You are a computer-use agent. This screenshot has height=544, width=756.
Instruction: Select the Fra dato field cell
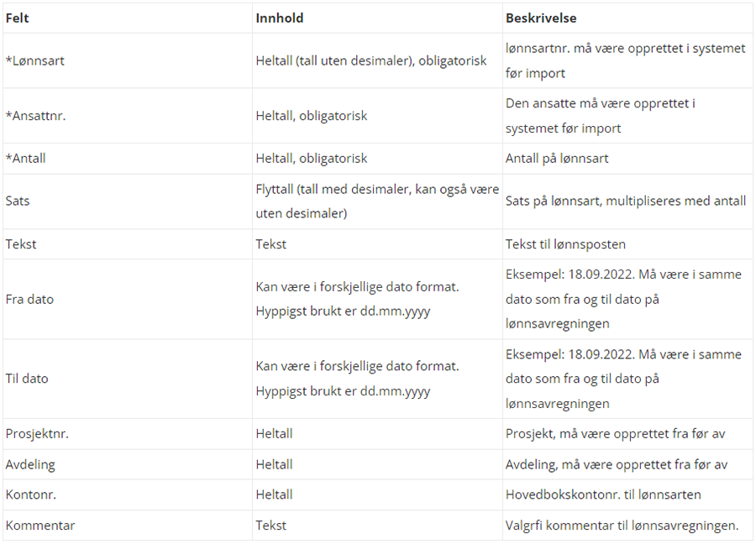[x=29, y=299]
